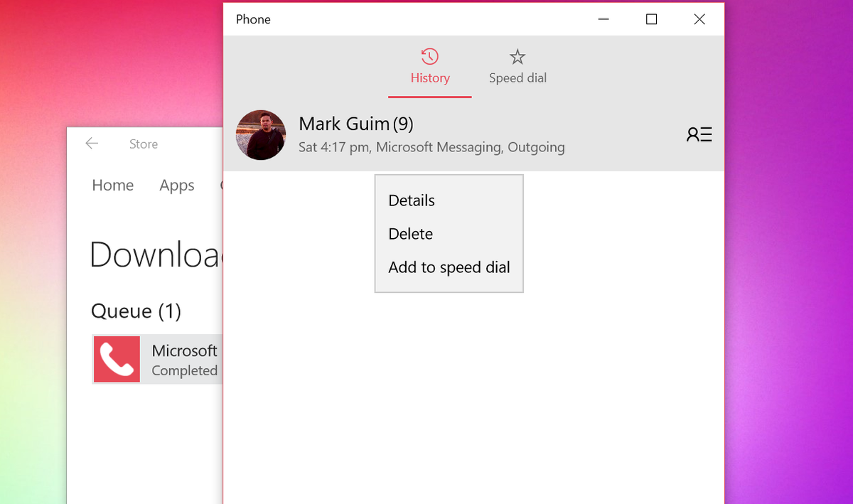This screenshot has height=504, width=853.
Task: Click the Downloads page heading
Action: point(153,255)
